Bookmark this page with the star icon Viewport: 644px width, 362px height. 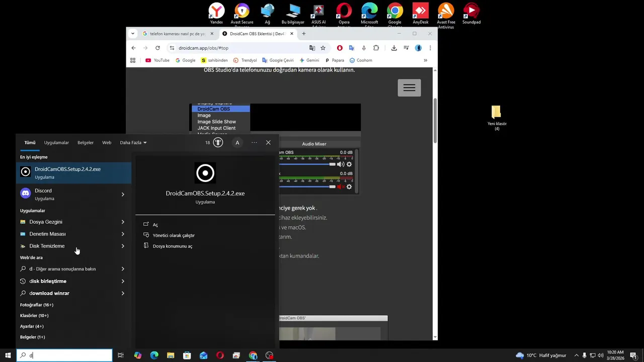(323, 48)
